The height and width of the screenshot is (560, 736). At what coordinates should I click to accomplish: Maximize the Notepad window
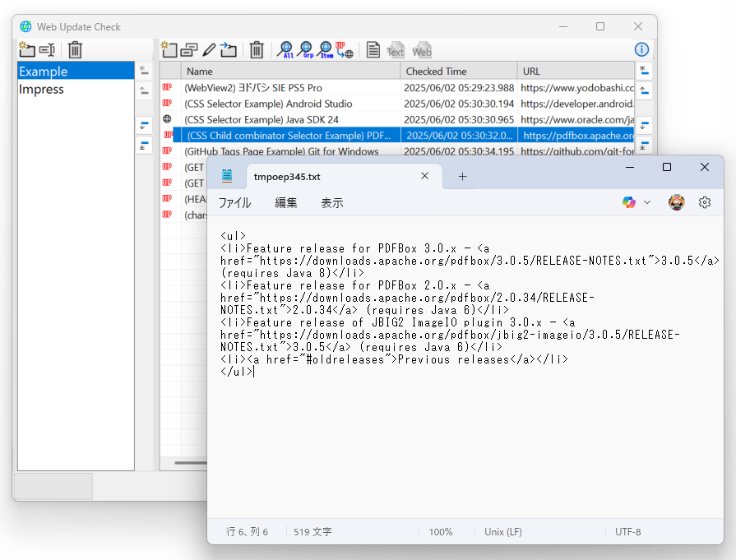tap(667, 167)
